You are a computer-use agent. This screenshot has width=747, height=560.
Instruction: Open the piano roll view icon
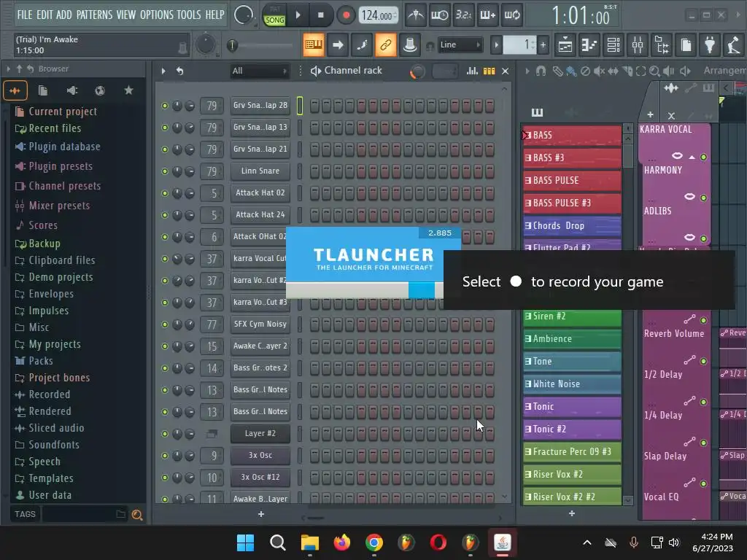(x=589, y=45)
